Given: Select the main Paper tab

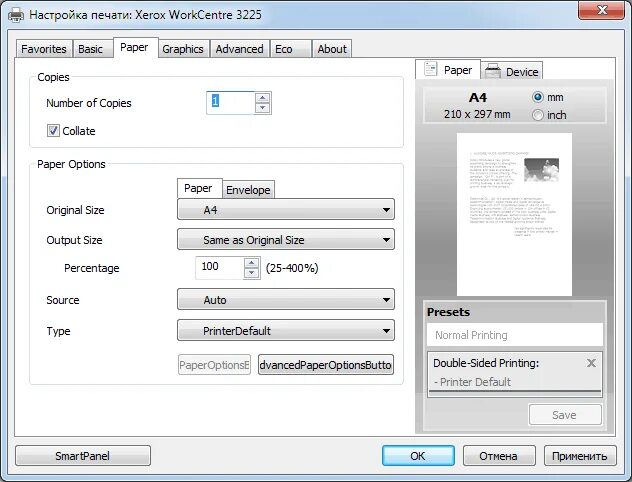Looking at the screenshot, I should click(x=134, y=48).
